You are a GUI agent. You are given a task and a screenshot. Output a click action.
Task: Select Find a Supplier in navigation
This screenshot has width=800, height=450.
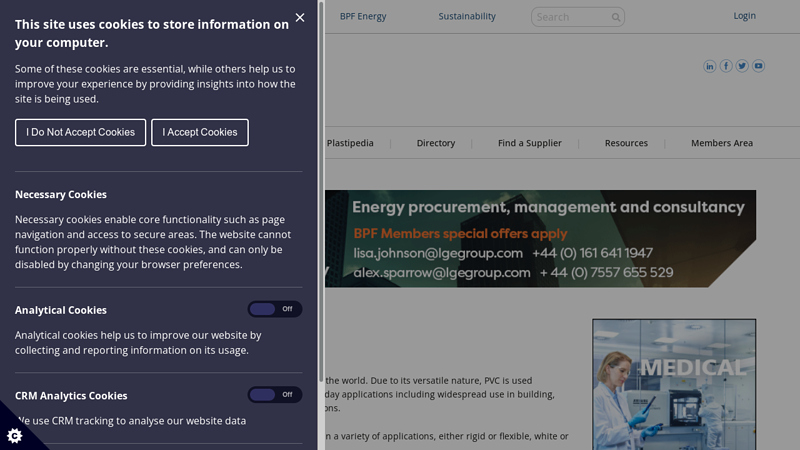[x=530, y=143]
